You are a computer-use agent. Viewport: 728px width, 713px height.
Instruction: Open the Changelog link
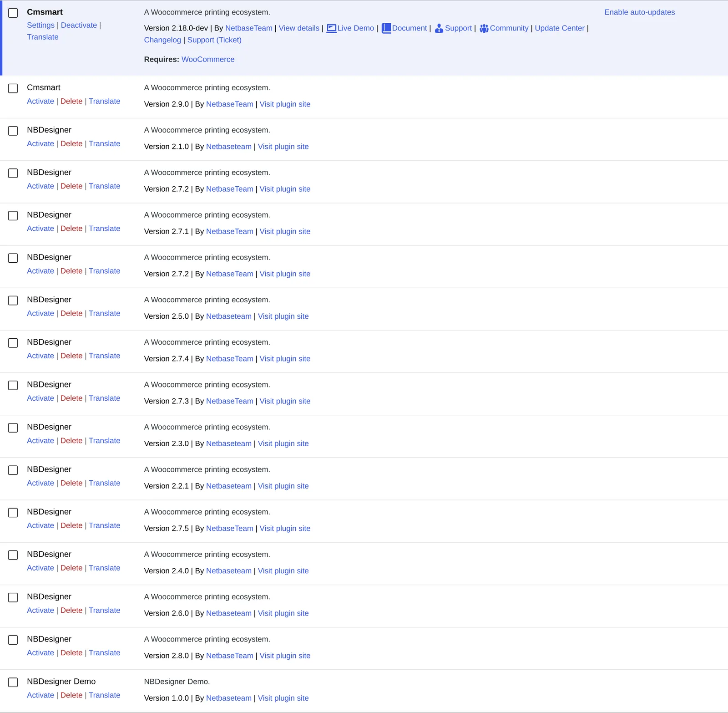[x=162, y=40]
